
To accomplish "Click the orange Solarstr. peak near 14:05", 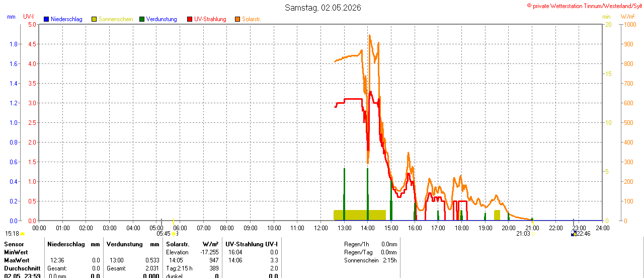I will pyautogui.click(x=370, y=36).
